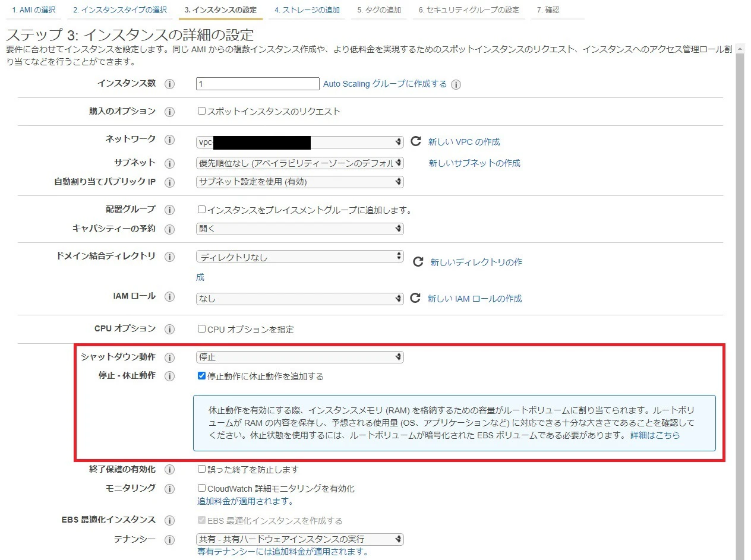
Task: Go to 5. タグの追加 tab
Action: [x=379, y=10]
